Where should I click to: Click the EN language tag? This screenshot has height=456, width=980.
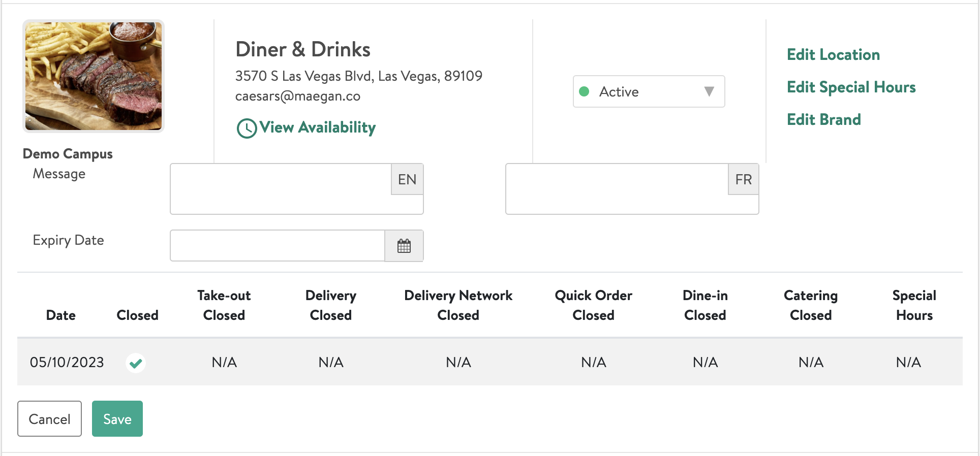click(407, 179)
